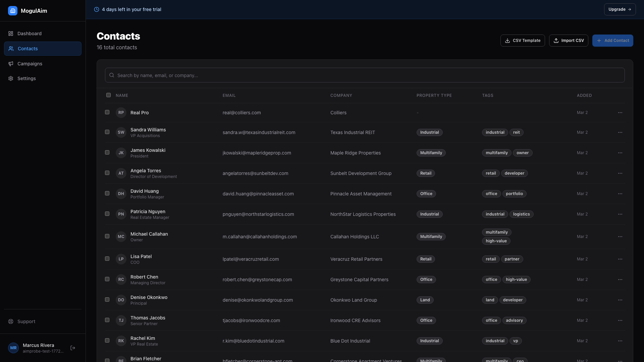The image size is (644, 362).
Task: Click the Support icon at the bottom
Action: pos(11,321)
